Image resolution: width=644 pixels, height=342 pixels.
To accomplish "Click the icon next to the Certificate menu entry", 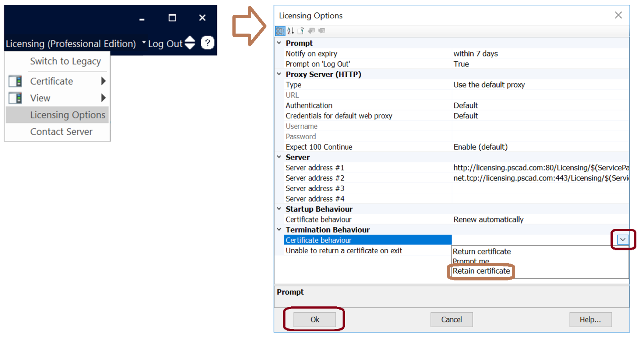I will pos(15,81).
